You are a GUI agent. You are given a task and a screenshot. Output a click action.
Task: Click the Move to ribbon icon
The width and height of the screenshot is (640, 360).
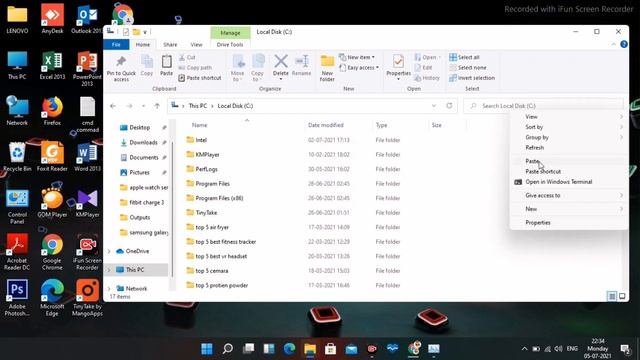point(238,62)
